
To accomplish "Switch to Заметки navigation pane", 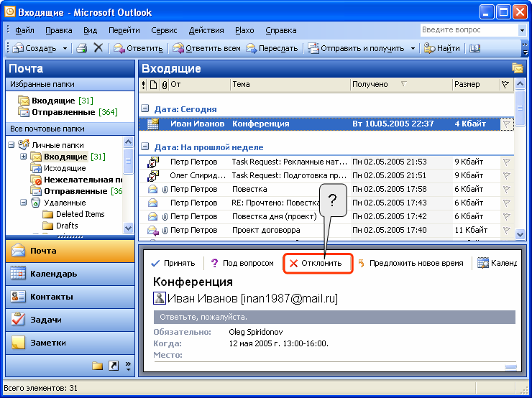I will (x=70, y=343).
